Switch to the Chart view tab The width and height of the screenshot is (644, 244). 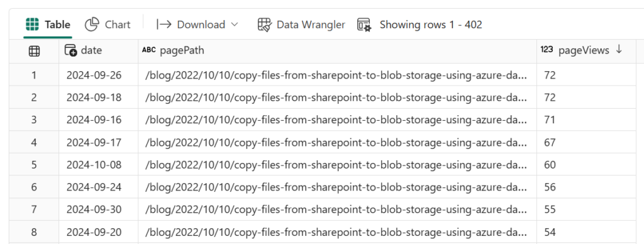pos(108,25)
